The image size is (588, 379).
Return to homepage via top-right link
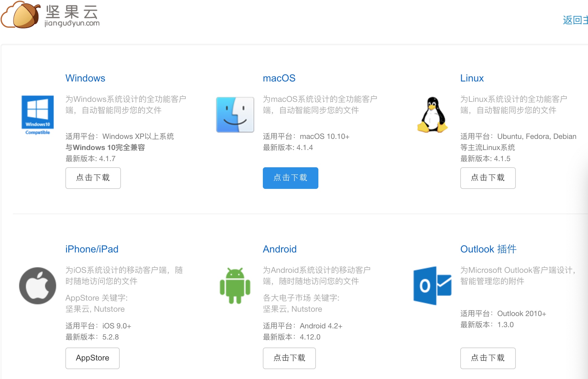pos(575,20)
